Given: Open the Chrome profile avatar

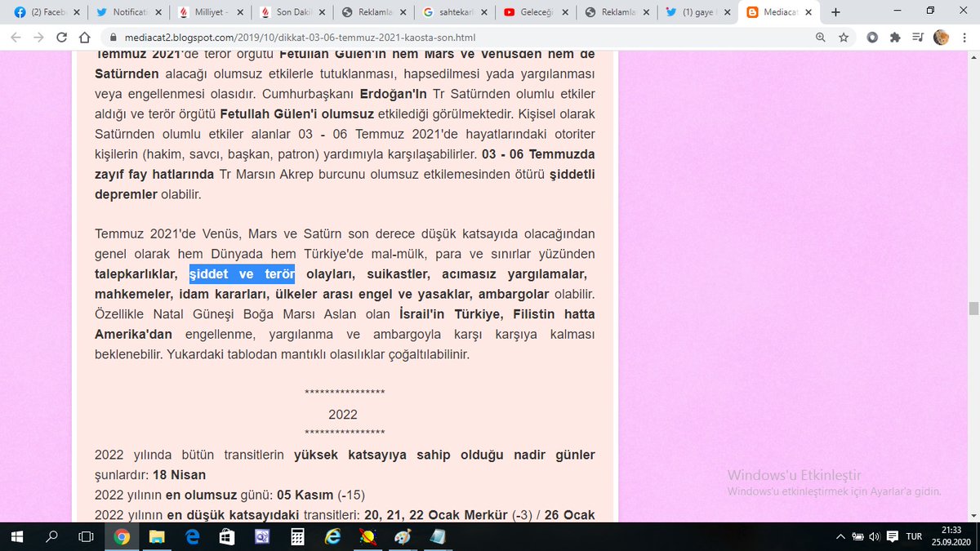Looking at the screenshot, I should [941, 38].
